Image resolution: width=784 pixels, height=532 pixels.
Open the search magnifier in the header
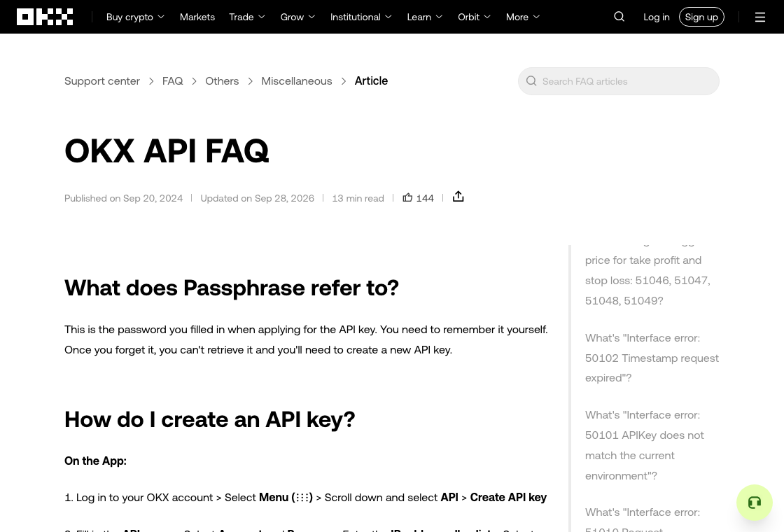pyautogui.click(x=619, y=17)
